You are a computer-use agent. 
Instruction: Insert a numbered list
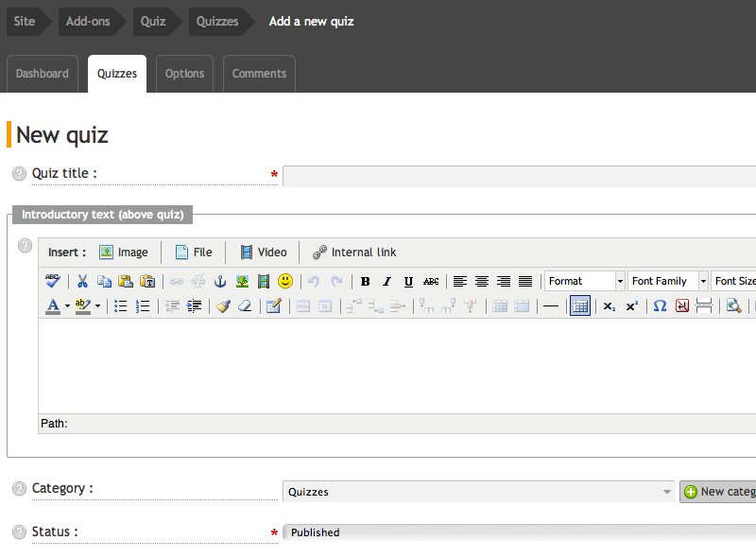143,306
